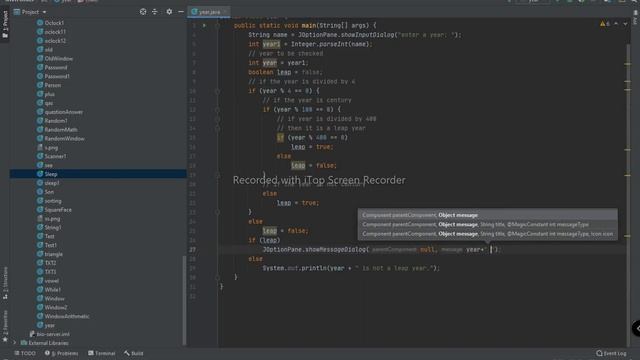640x360 pixels.
Task: Select the ss.png file
Action: 52,219
